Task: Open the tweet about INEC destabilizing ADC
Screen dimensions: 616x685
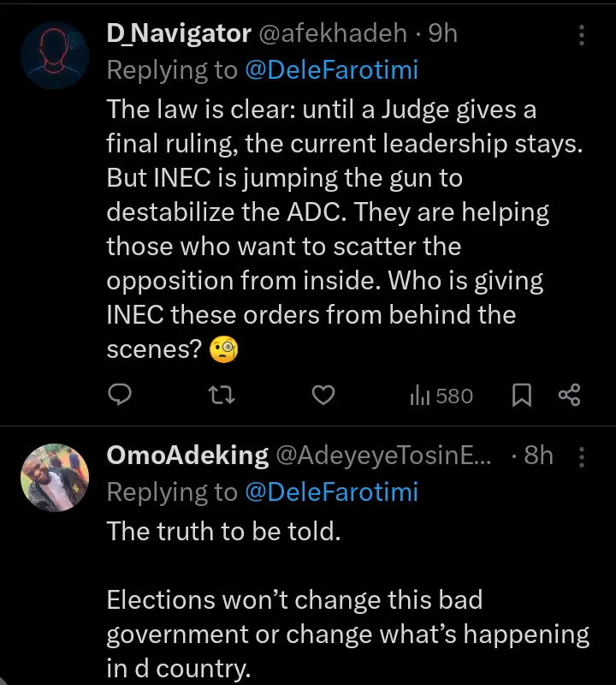Action: click(342, 229)
